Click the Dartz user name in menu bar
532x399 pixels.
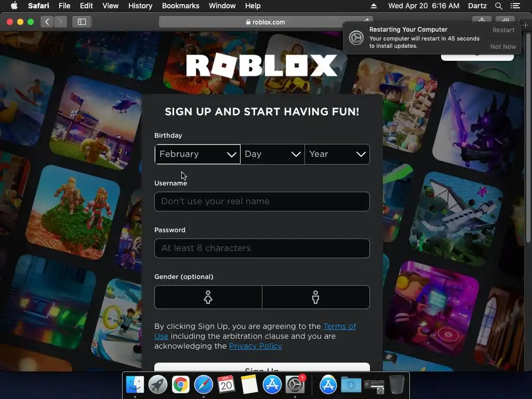tap(477, 6)
